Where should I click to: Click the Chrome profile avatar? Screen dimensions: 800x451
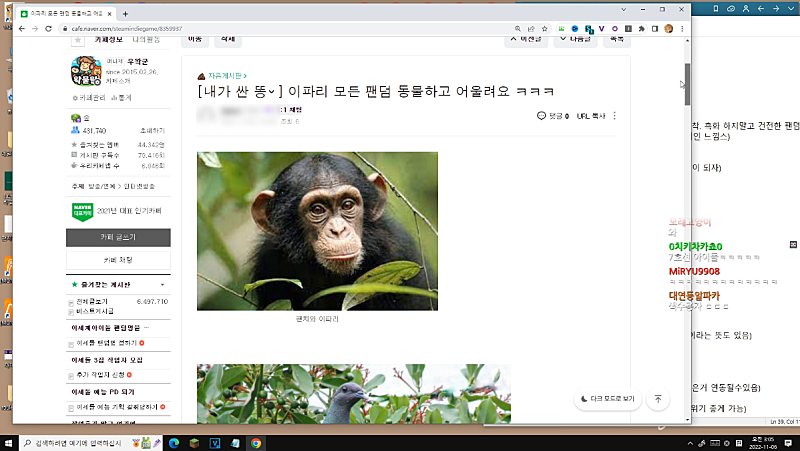click(x=669, y=28)
